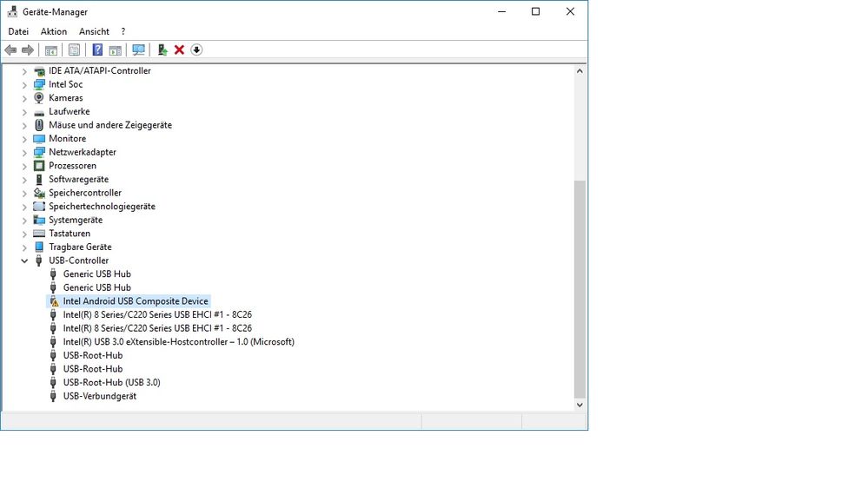The height and width of the screenshot is (488, 868).
Task: Open the Datei menu
Action: coord(18,31)
